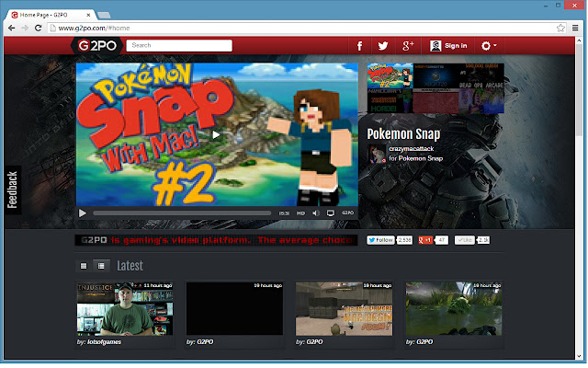Click the Twitter bird icon in header
The image size is (588, 368).
pos(383,46)
